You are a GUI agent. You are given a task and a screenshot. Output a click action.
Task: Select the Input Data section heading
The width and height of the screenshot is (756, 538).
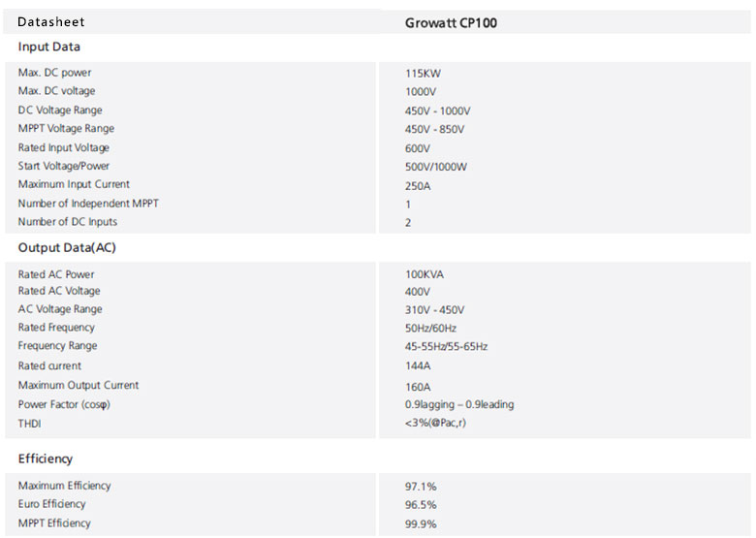[x=49, y=47]
